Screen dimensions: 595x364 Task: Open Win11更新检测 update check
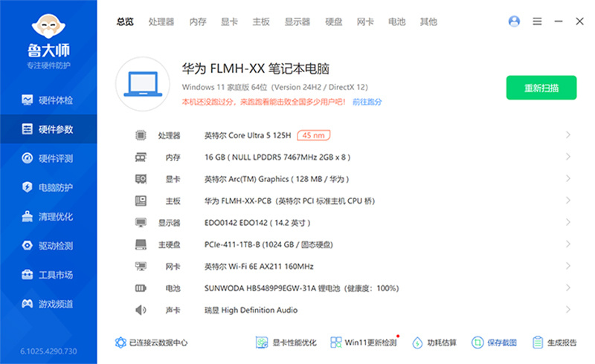[x=364, y=342]
